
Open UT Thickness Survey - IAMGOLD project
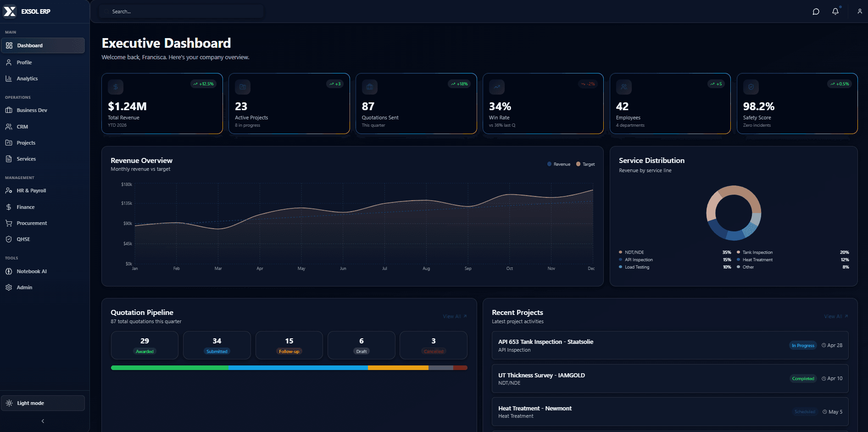click(x=670, y=379)
